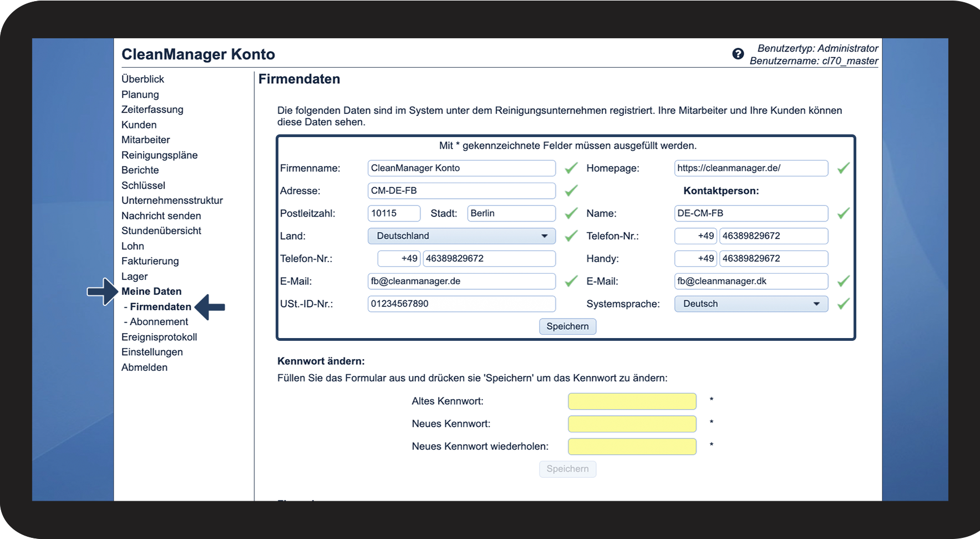The image size is (980, 539).
Task: Open Überblick in the sidebar menu
Action: (143, 79)
